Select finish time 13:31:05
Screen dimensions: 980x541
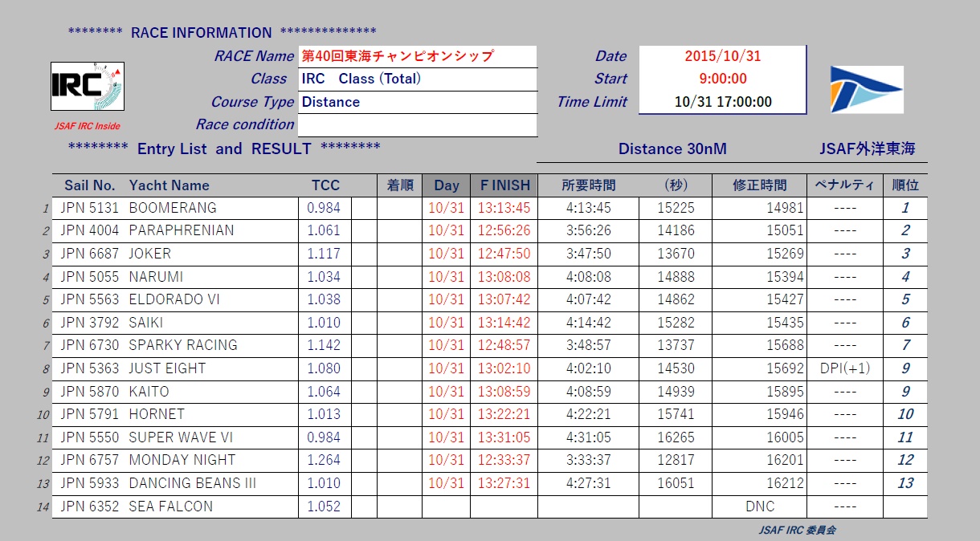click(504, 437)
